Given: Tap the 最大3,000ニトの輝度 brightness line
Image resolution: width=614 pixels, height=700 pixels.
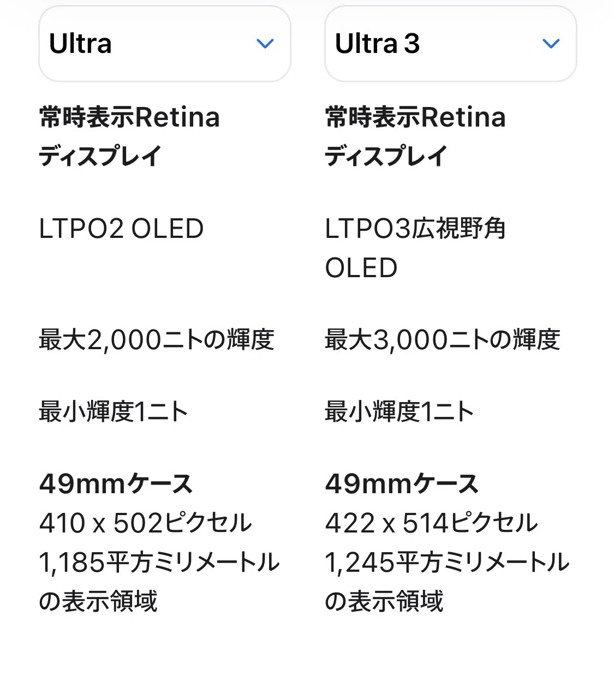Looking at the screenshot, I should tap(443, 339).
